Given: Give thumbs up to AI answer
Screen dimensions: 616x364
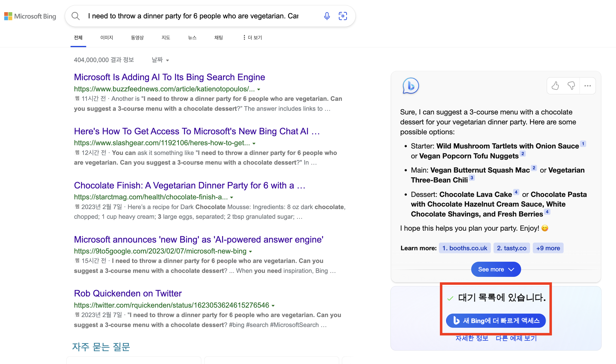Looking at the screenshot, I should click(555, 86).
